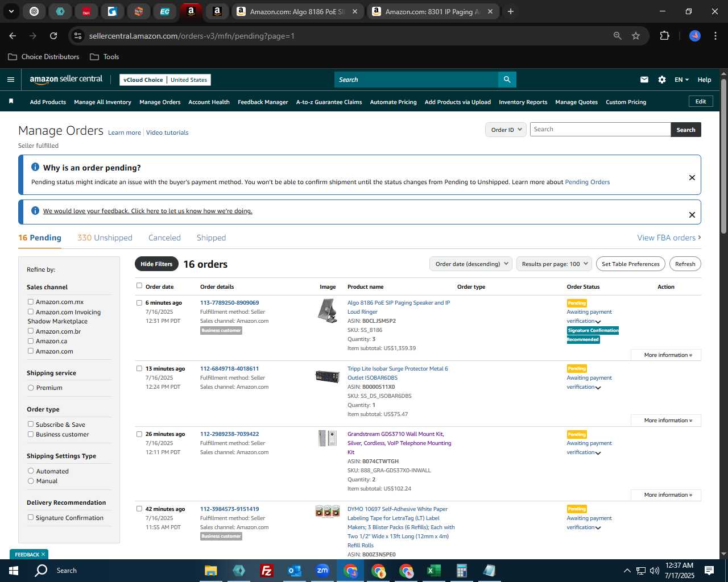The image size is (728, 582).
Task: Open Outlook from the taskbar
Action: (294, 571)
